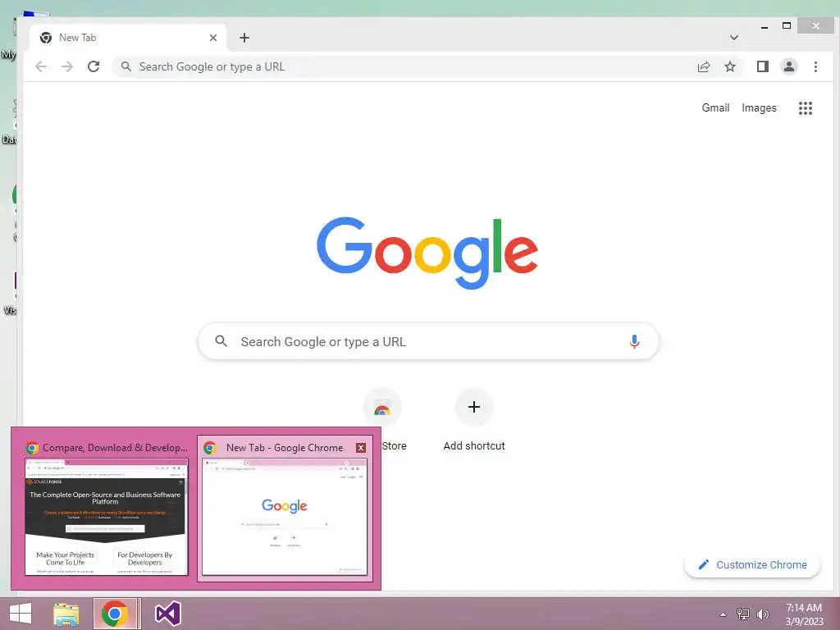840x630 pixels.
Task: Click the Customize Chrome button
Action: point(752,564)
